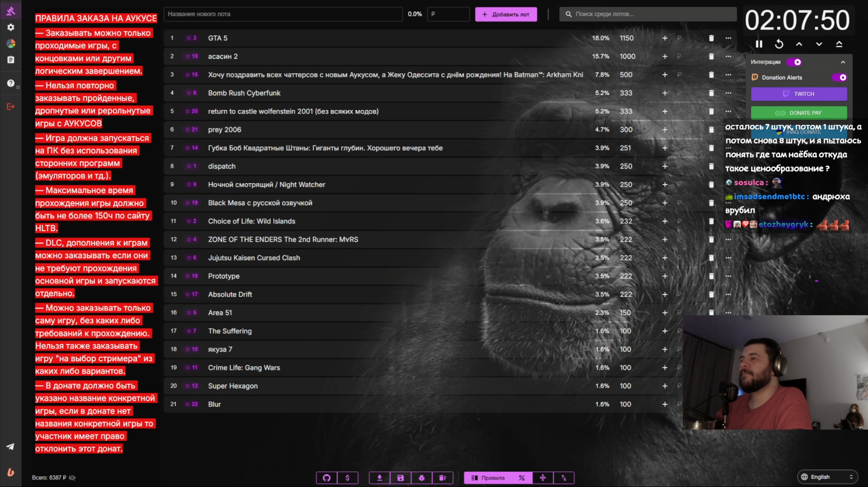
Task: Open more options for асасин 2
Action: [728, 56]
